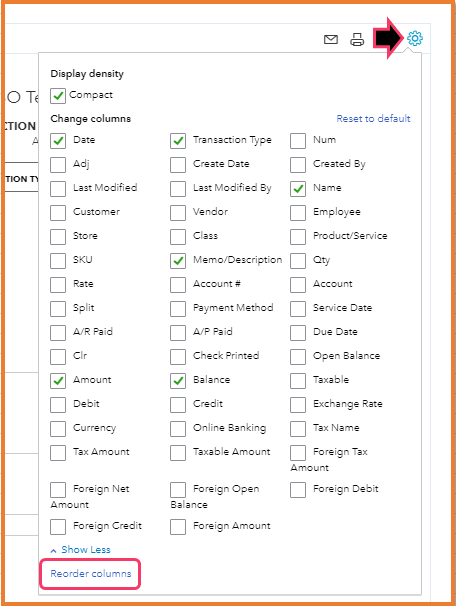Enable the Credit column checkbox
This screenshot has height=606, width=456.
click(x=178, y=404)
